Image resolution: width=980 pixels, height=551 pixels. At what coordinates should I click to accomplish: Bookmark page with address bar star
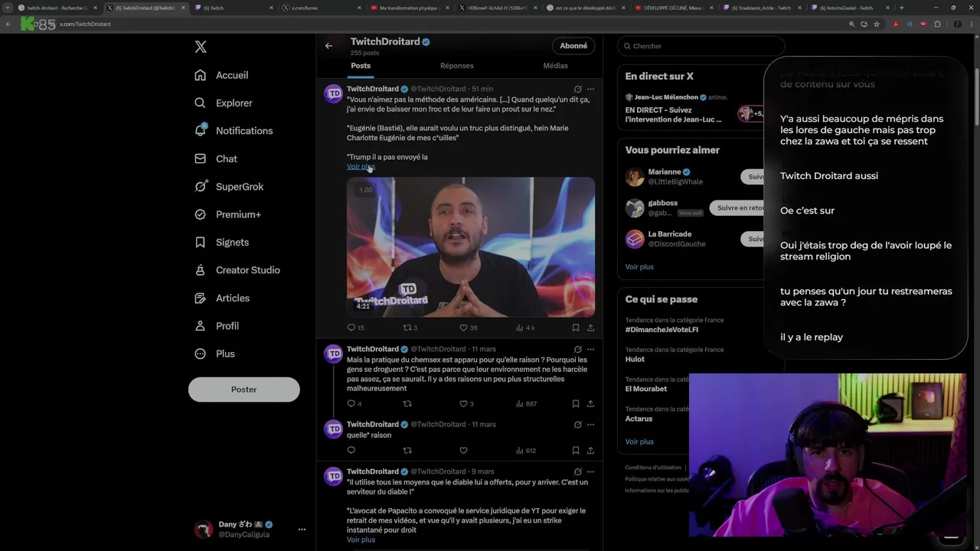click(877, 24)
